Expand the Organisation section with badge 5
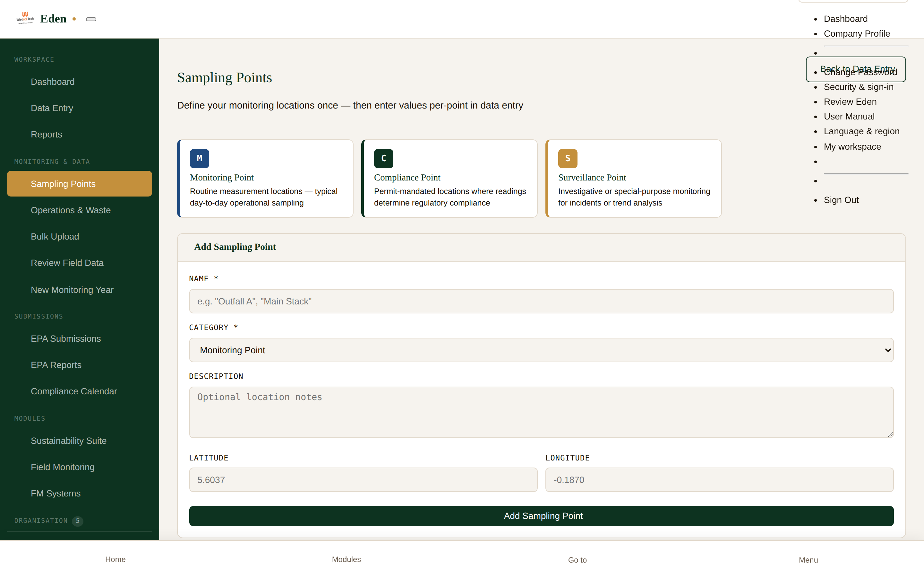 48,521
